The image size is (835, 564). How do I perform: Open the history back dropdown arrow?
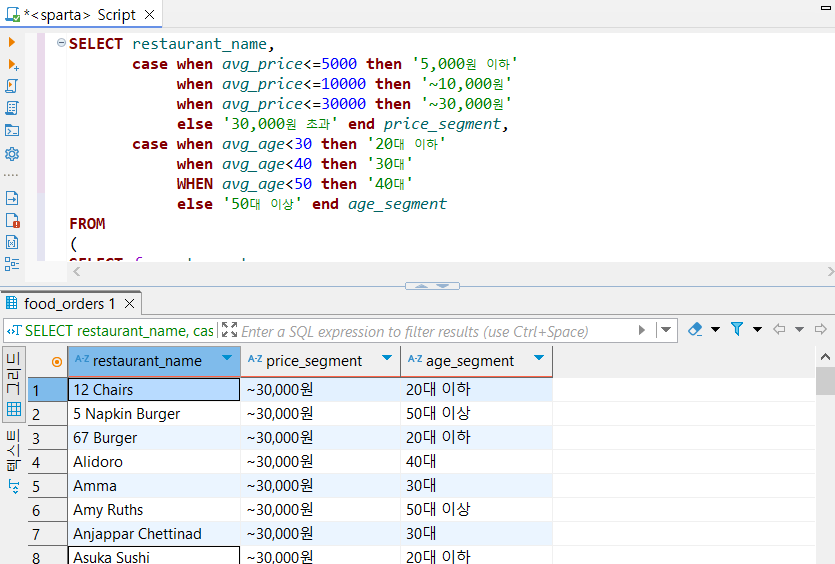(799, 330)
